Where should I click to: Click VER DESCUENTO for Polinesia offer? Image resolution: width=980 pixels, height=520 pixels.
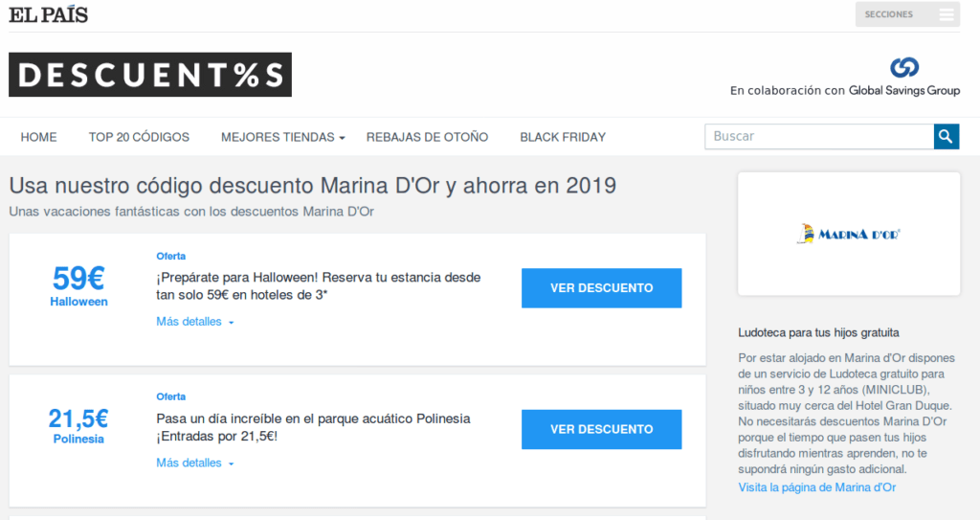601,429
